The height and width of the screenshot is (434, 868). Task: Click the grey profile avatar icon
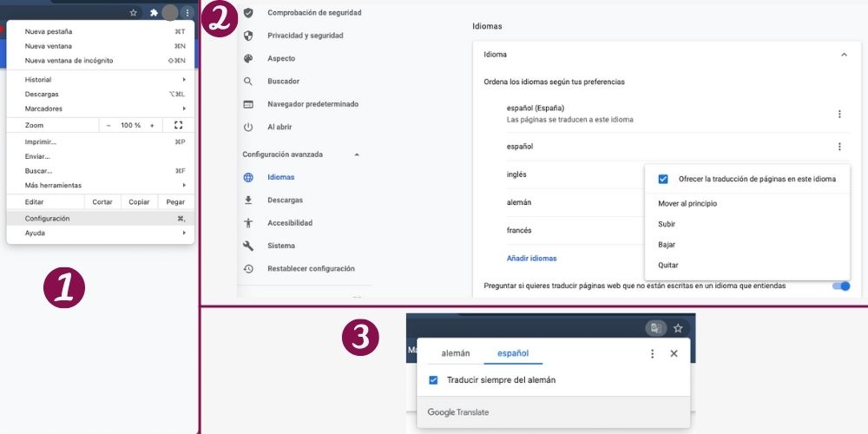point(170,12)
